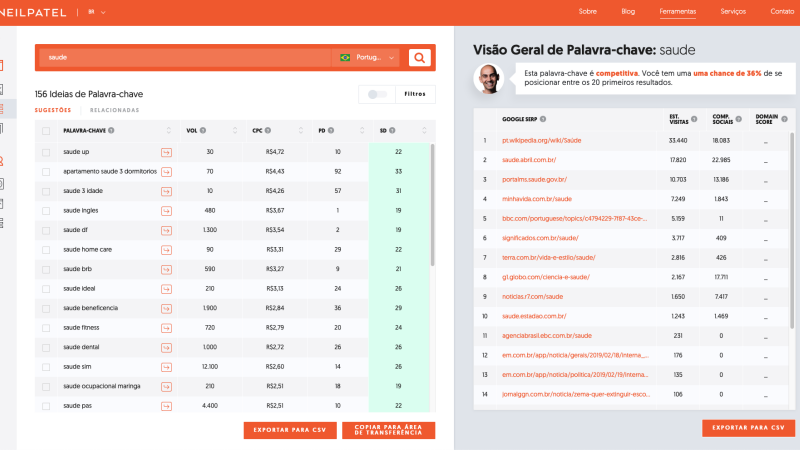The width and height of the screenshot is (800, 450).
Task: Open the BR region dropdown in header
Action: [x=97, y=12]
